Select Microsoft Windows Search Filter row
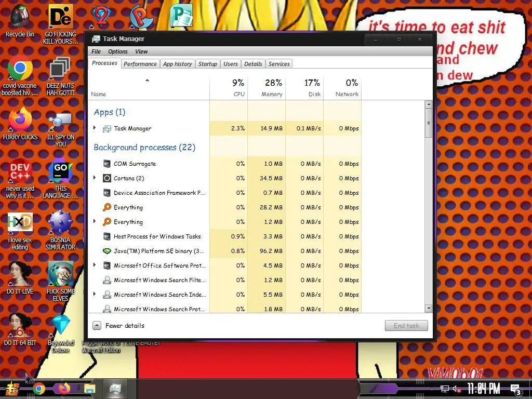Screen dimensions: 532x399 224,280
